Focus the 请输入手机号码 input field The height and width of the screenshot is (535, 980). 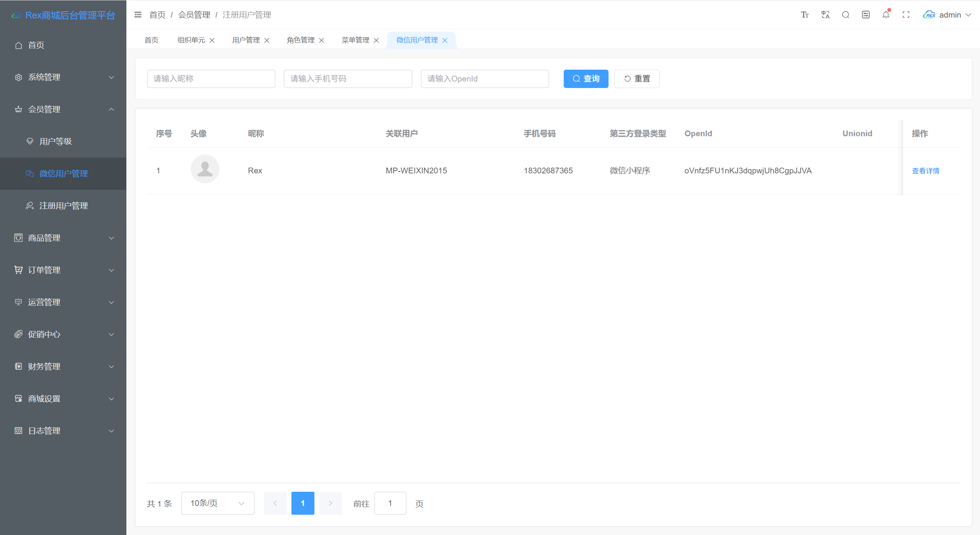[x=348, y=79]
